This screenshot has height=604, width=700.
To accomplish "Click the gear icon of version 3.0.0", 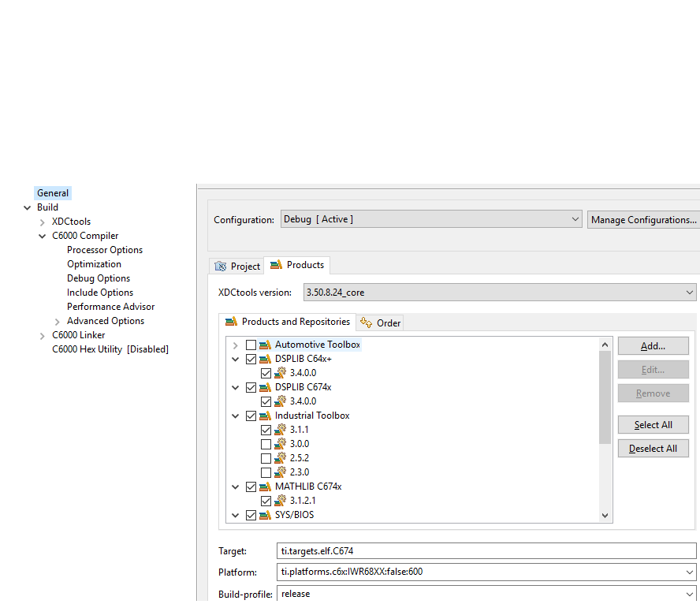I will point(280,444).
